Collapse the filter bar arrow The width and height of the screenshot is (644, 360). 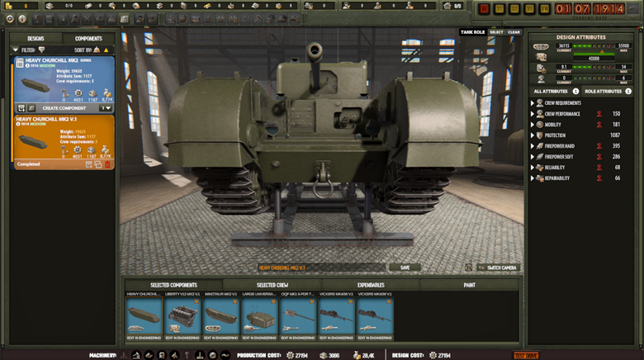pyautogui.click(x=16, y=50)
